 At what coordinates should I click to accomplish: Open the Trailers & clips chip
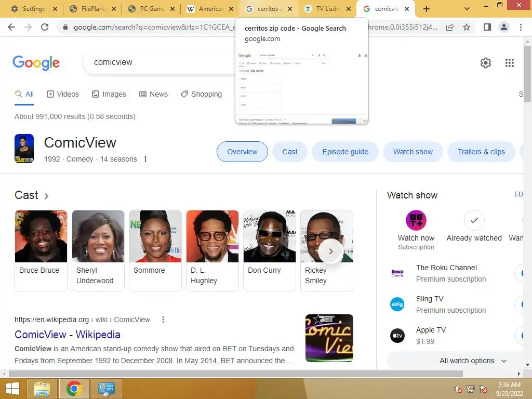(481, 152)
